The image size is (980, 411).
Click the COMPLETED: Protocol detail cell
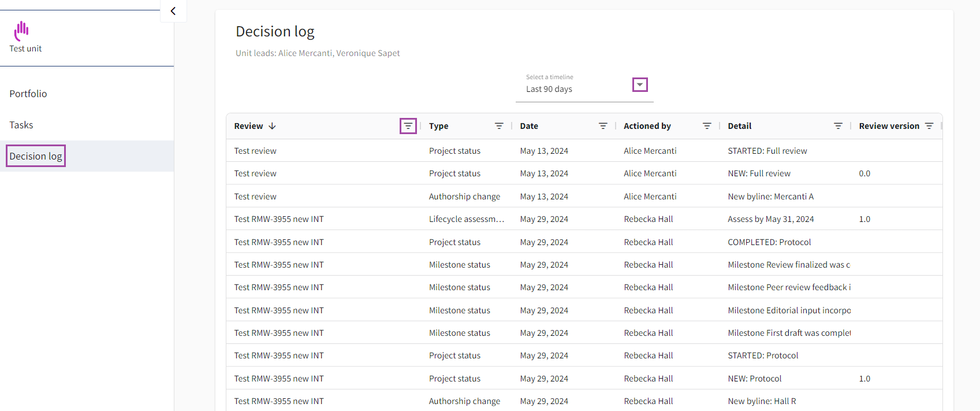click(x=769, y=242)
